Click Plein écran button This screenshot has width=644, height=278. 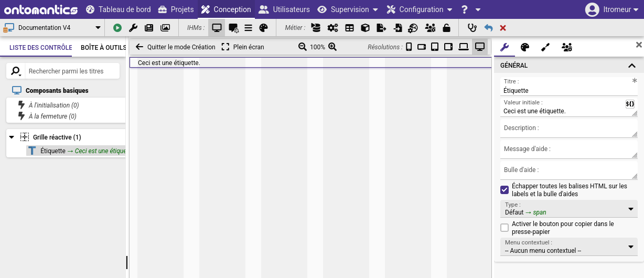coord(242,47)
